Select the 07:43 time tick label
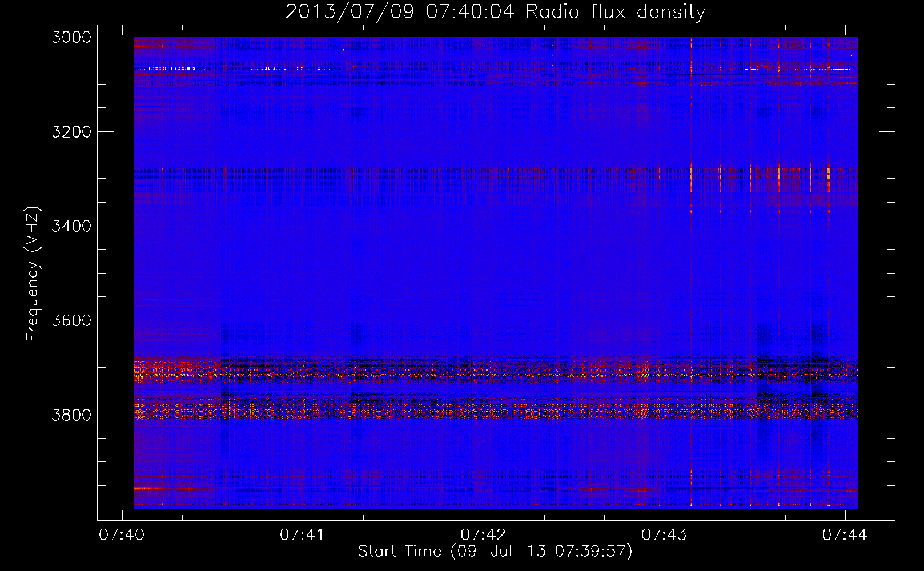This screenshot has width=924, height=571. pyautogui.click(x=664, y=534)
